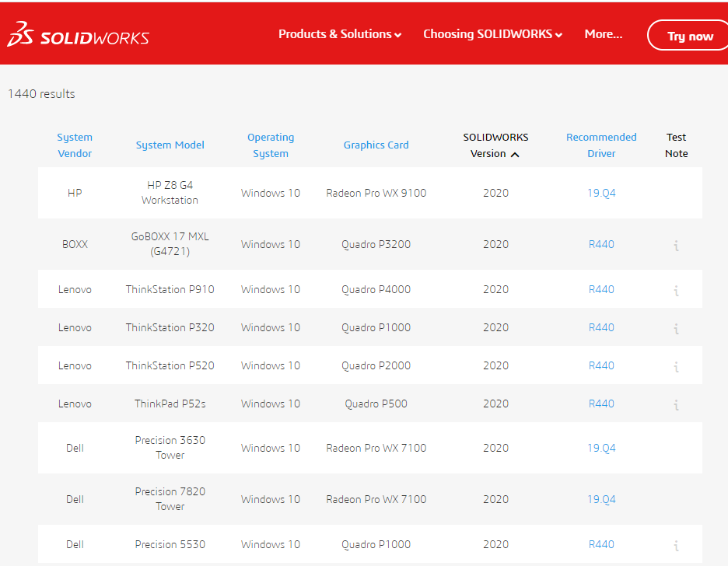The image size is (728, 566).
Task: Select ThinkPad P52s cell
Action: tap(170, 404)
